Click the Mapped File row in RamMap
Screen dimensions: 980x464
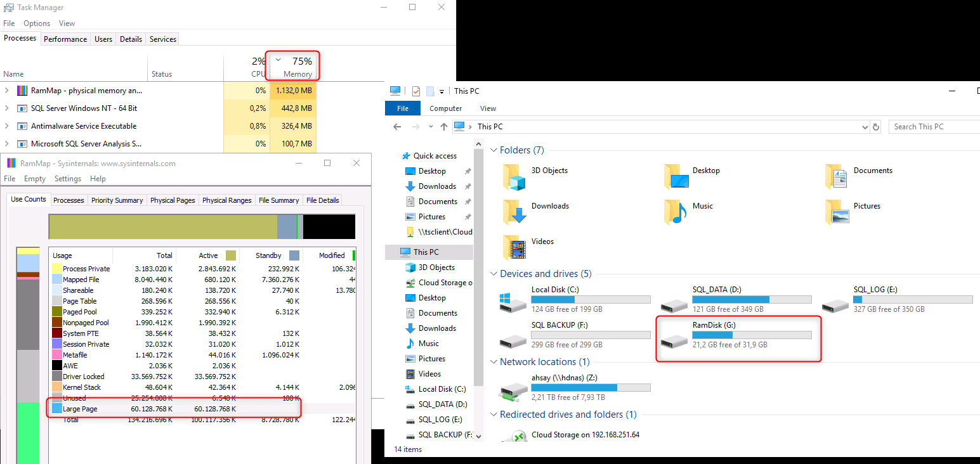pos(203,280)
